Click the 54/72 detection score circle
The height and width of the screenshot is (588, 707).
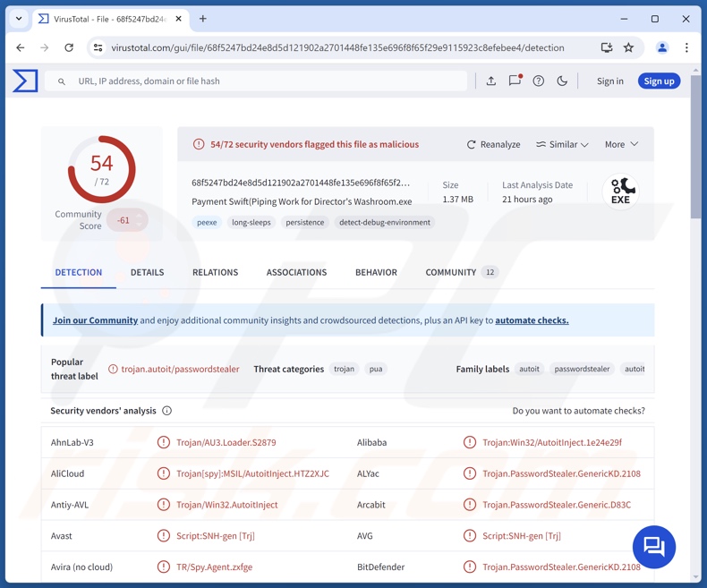(x=101, y=169)
